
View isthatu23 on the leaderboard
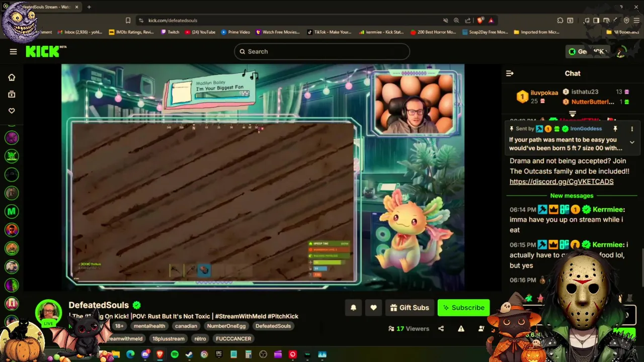pyautogui.click(x=585, y=92)
